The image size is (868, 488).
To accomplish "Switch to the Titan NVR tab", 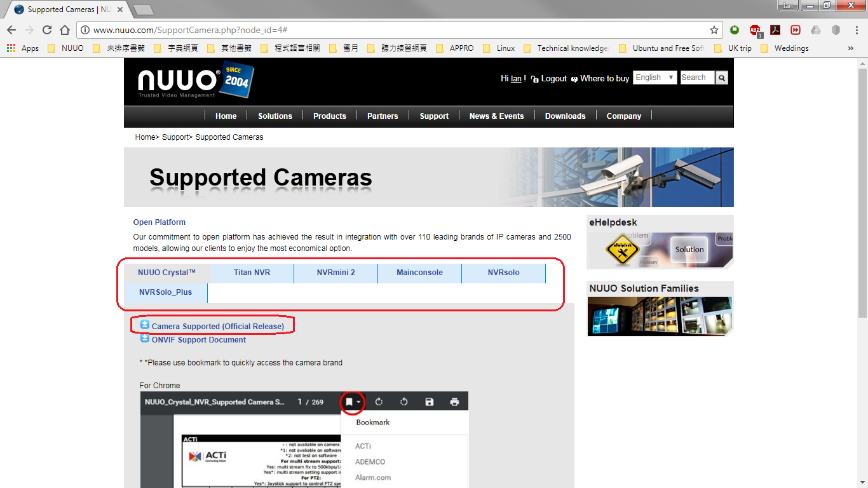I will [x=252, y=273].
